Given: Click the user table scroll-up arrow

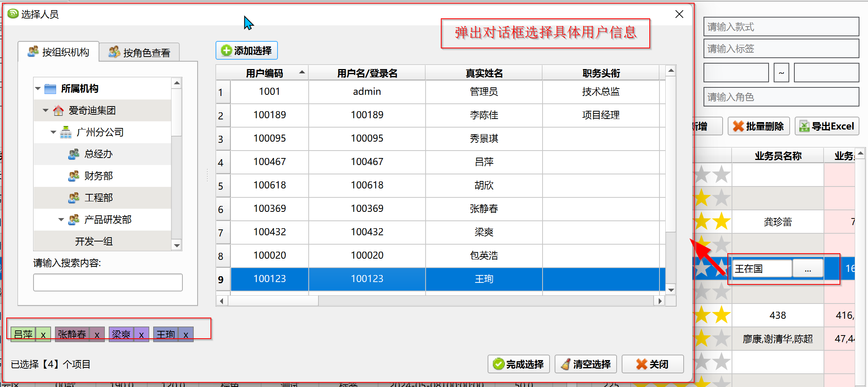Looking at the screenshot, I should tap(671, 71).
